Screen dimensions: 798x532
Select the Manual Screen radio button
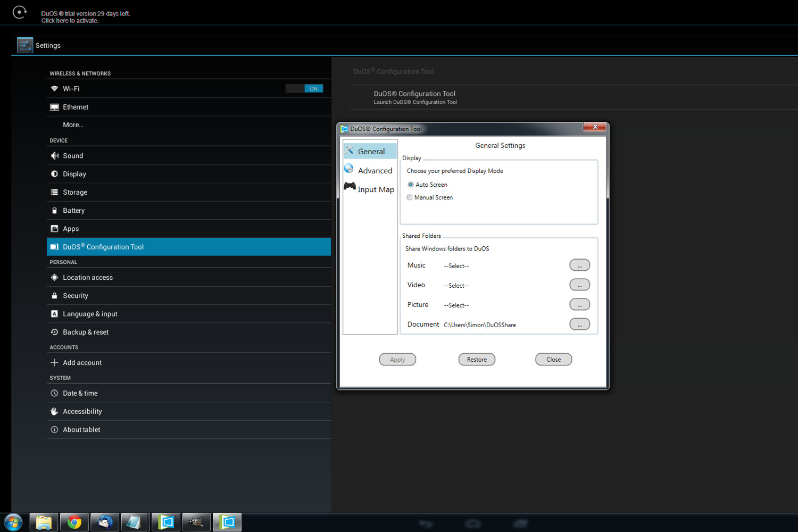click(410, 197)
